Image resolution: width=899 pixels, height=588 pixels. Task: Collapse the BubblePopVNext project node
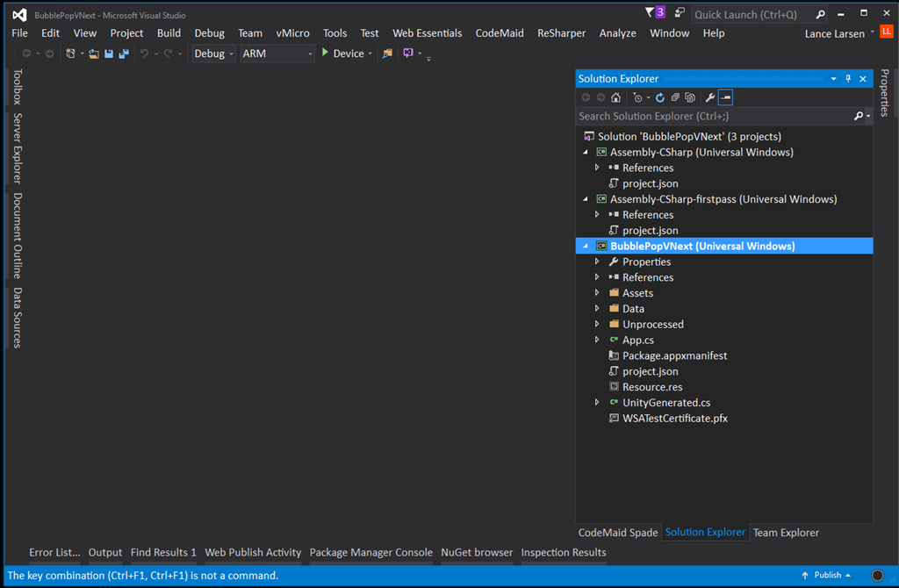coord(586,247)
